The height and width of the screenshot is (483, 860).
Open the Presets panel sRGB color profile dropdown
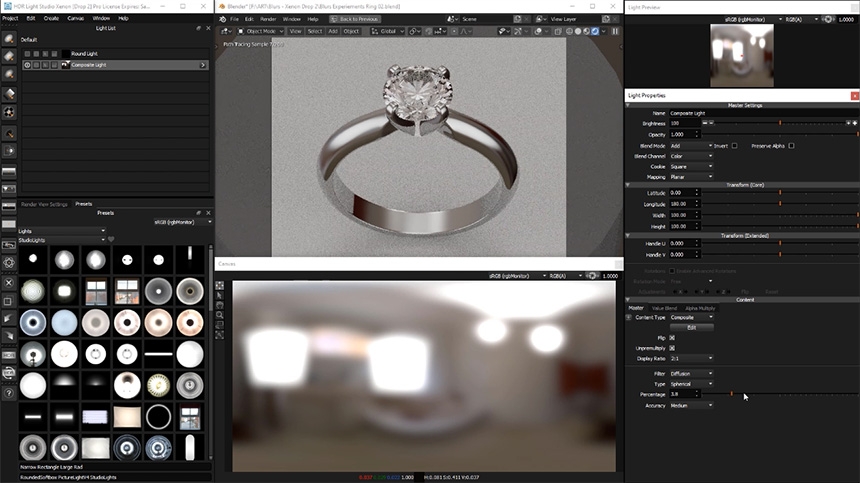182,222
